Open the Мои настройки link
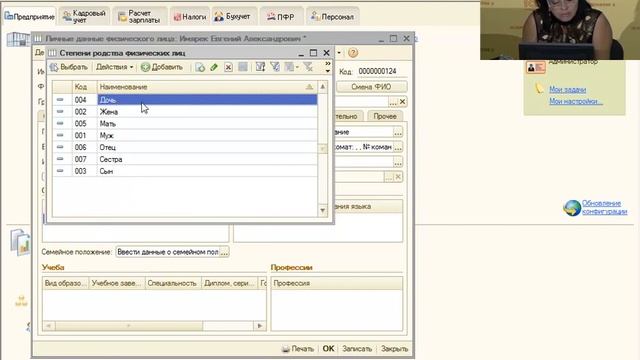Viewport: 640px width, 360px height. pos(576,101)
